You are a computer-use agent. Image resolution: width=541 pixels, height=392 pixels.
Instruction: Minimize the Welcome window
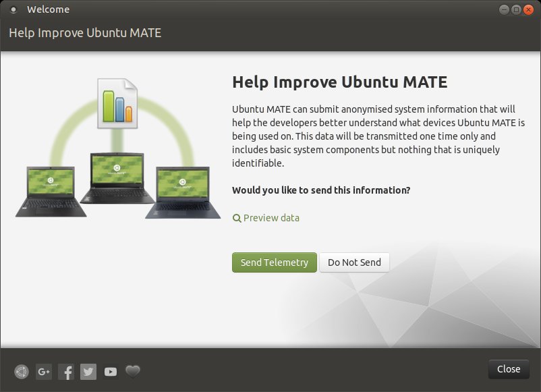pos(504,9)
